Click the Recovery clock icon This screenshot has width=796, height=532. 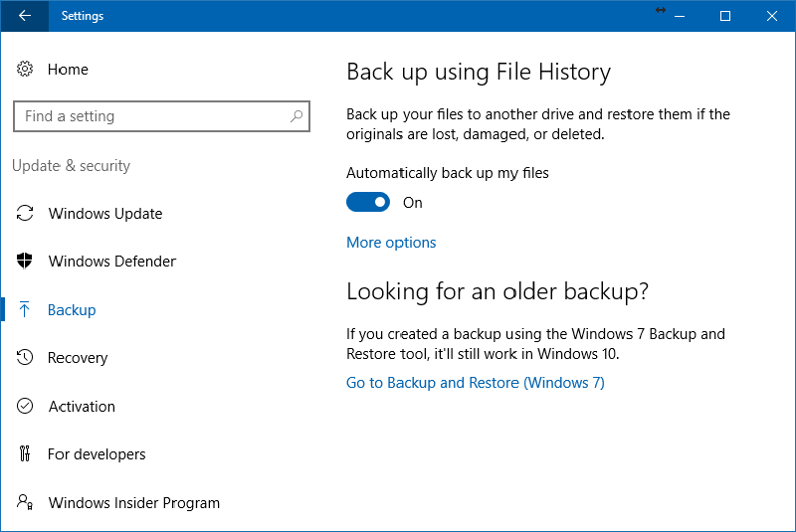pyautogui.click(x=25, y=358)
